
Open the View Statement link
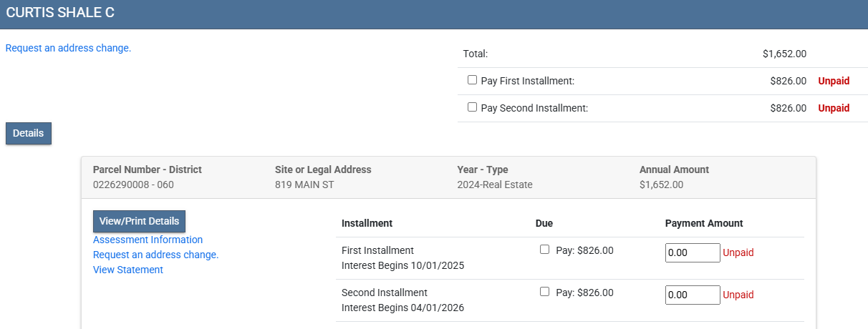[x=128, y=270]
